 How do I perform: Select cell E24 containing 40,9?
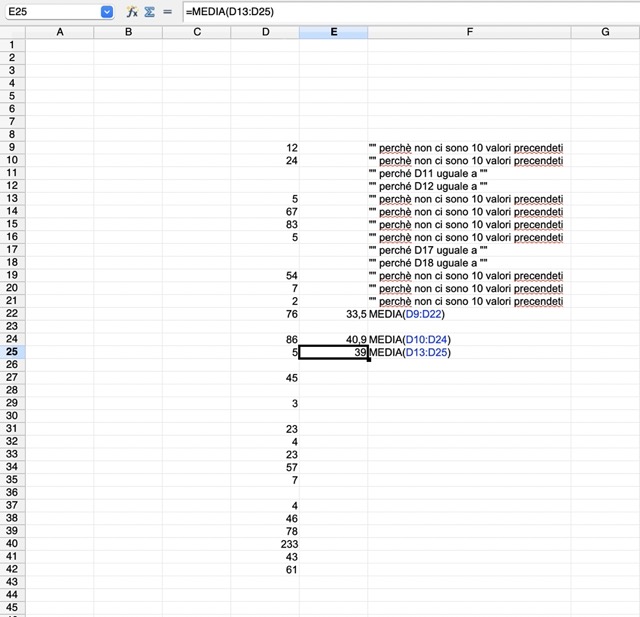coord(333,340)
